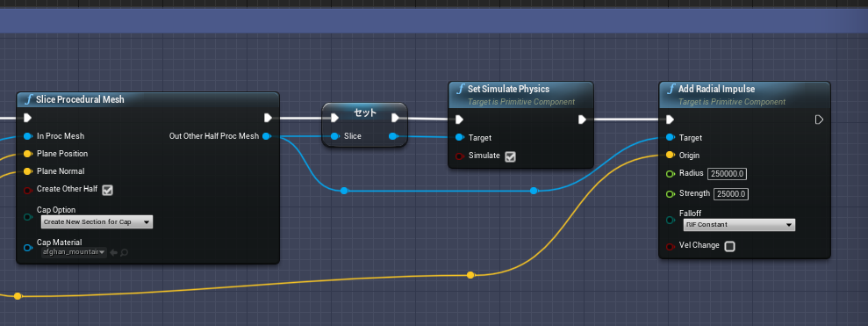This screenshot has width=868, height=326.
Task: Select the セット node title
Action: point(365,112)
